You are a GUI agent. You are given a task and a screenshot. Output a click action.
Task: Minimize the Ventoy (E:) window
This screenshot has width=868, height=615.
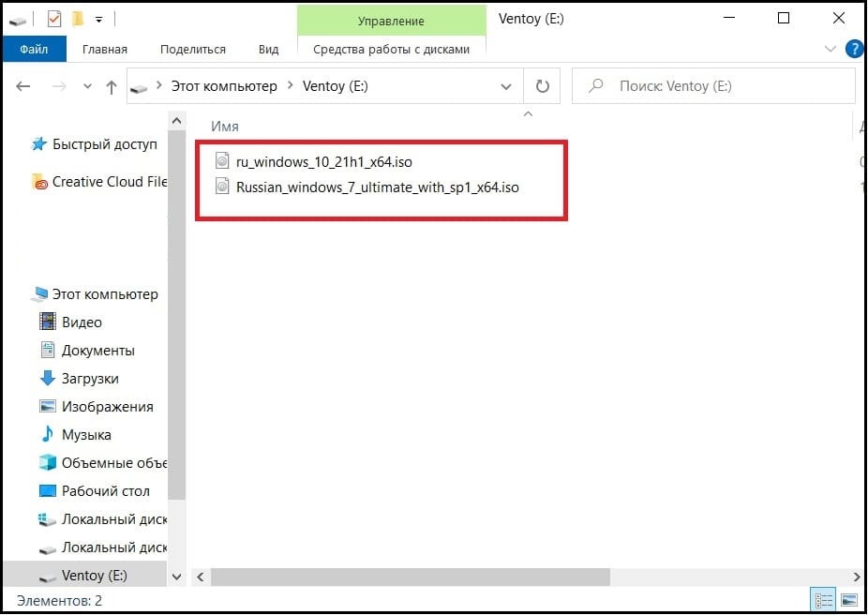point(729,19)
